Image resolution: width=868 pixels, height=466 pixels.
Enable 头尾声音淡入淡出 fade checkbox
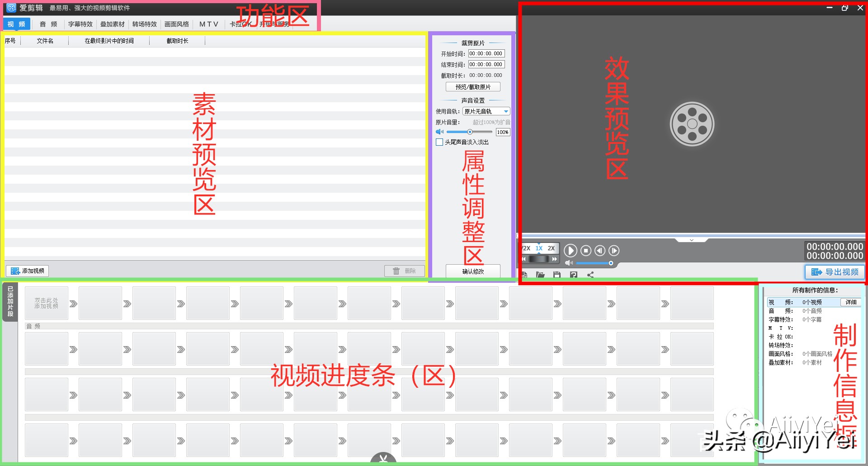pos(439,142)
